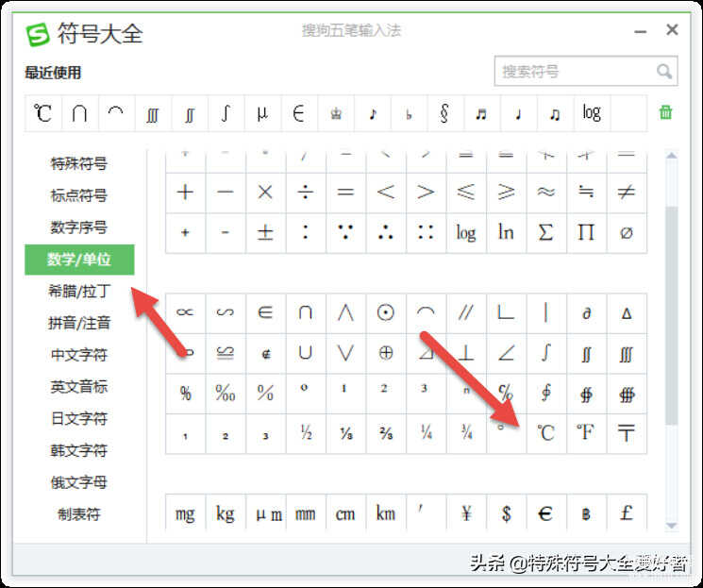Select the union ∪ symbol
The image size is (703, 588).
(x=306, y=353)
